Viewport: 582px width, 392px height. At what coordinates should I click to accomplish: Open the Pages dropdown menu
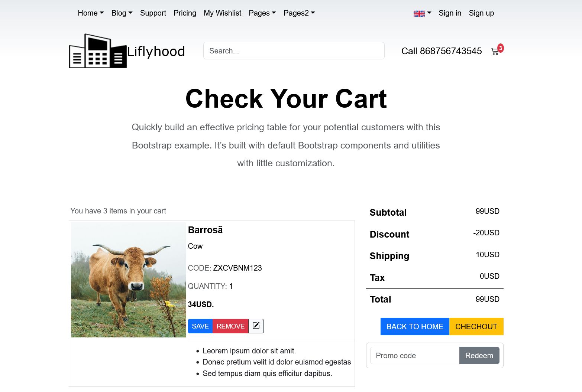pos(262,13)
